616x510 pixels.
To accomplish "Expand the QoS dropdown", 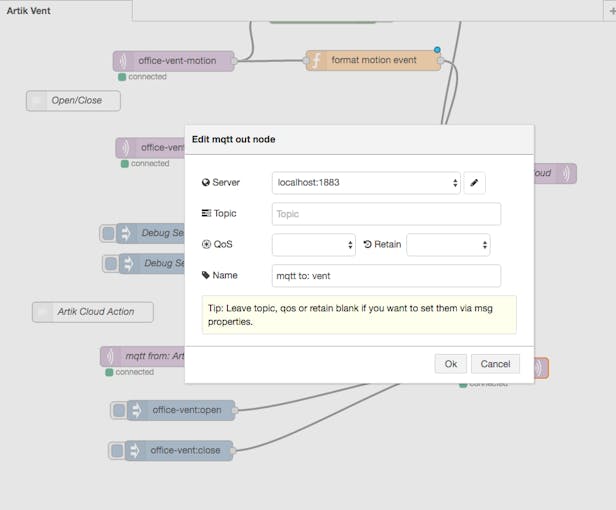I will pos(313,244).
